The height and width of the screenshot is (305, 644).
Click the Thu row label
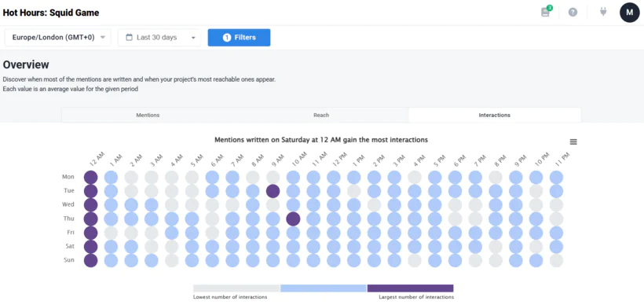[x=69, y=219]
